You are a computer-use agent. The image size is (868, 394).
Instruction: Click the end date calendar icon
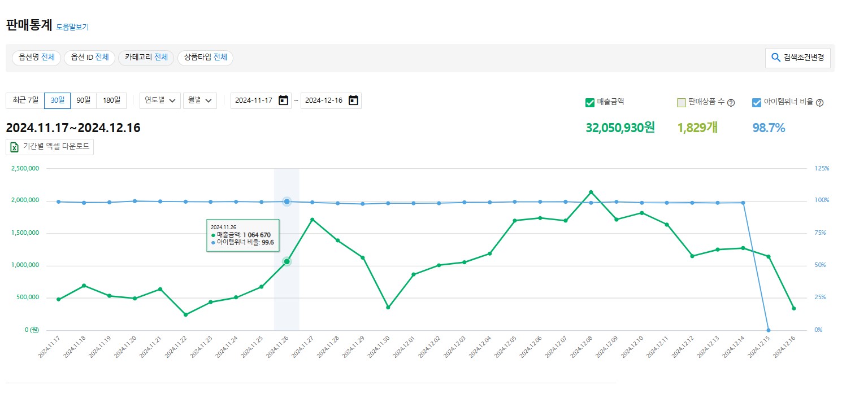coord(353,100)
